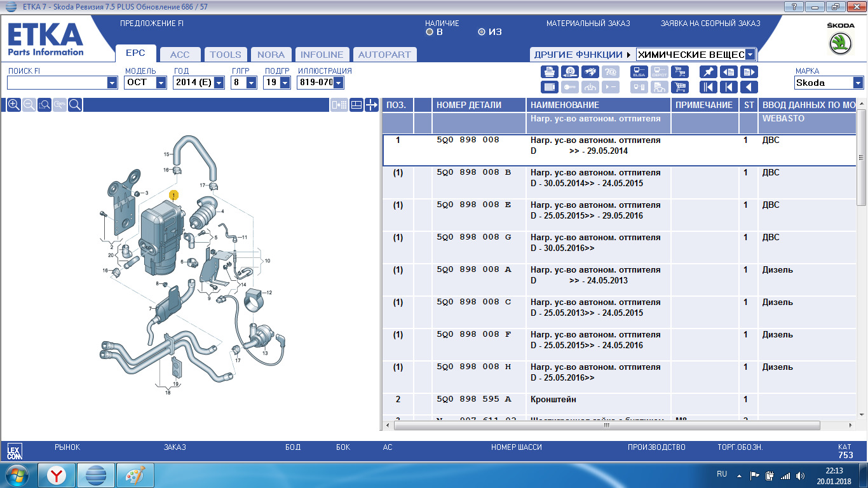Switch to the AUTOPART tab
Image resolution: width=868 pixels, height=488 pixels.
click(384, 55)
